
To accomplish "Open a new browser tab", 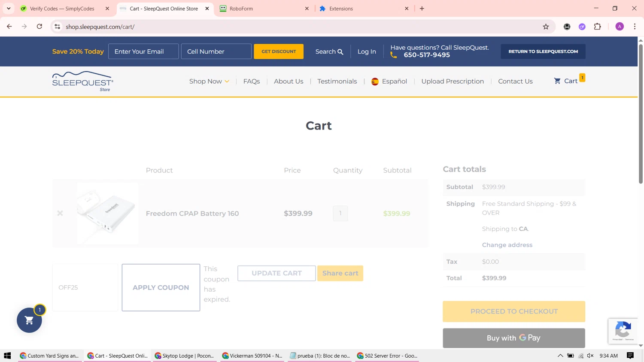I will (x=422, y=9).
